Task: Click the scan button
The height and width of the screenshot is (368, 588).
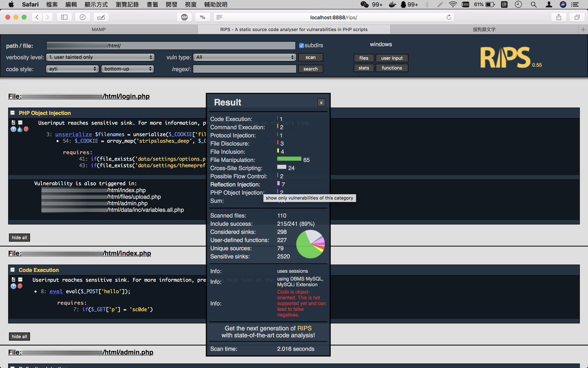Action: click(x=311, y=57)
